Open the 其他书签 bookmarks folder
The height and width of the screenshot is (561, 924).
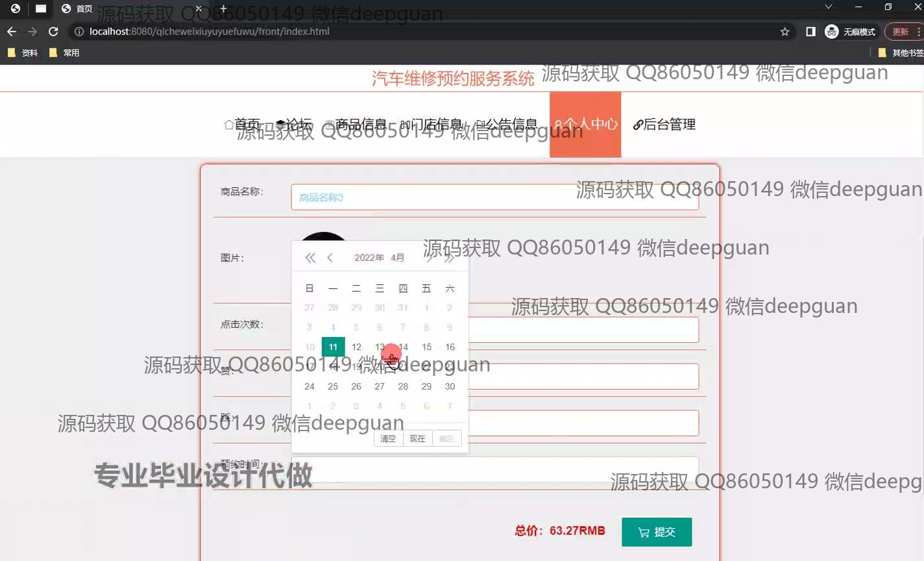tap(901, 53)
